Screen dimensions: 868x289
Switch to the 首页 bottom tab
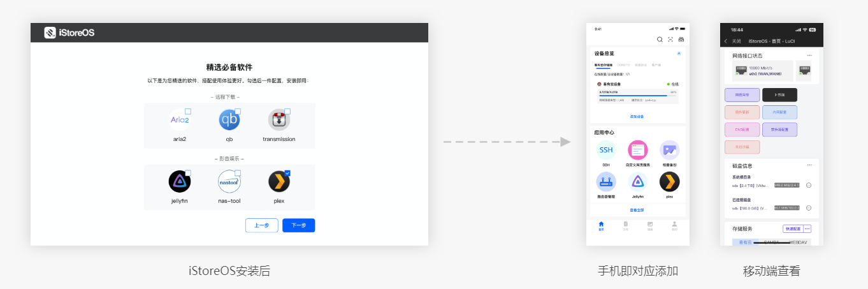601,226
